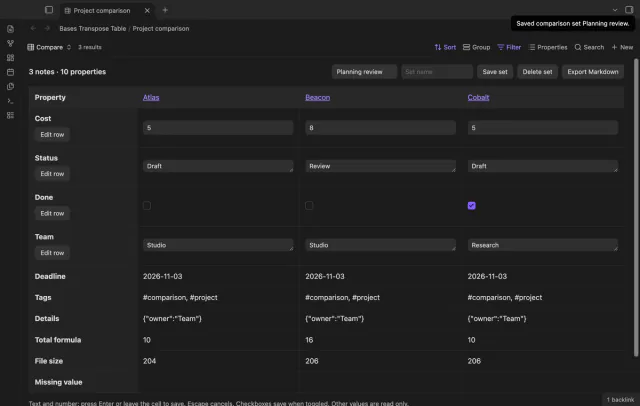Screen dimensions: 640x406
Task: Add a new tab with plus icon
Action: 165,10
